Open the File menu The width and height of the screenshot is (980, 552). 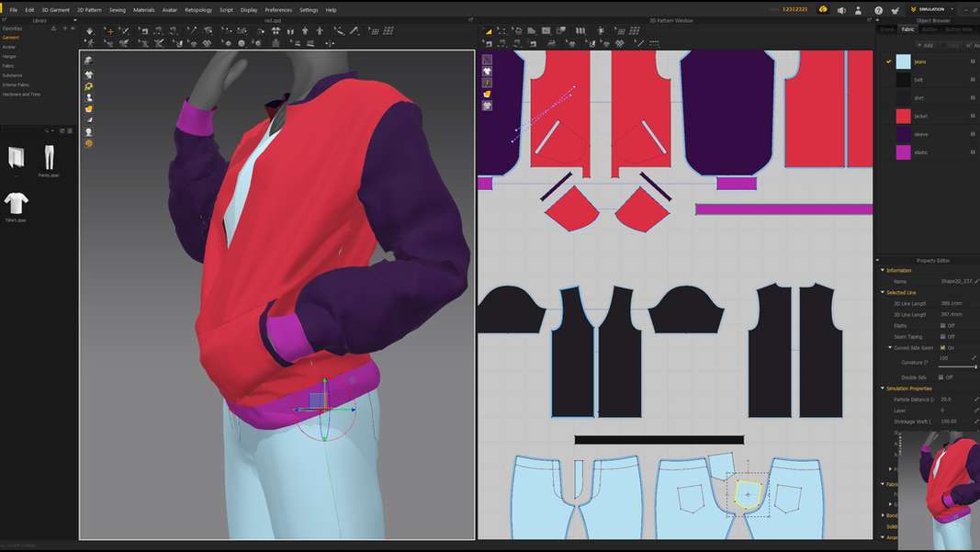13,10
